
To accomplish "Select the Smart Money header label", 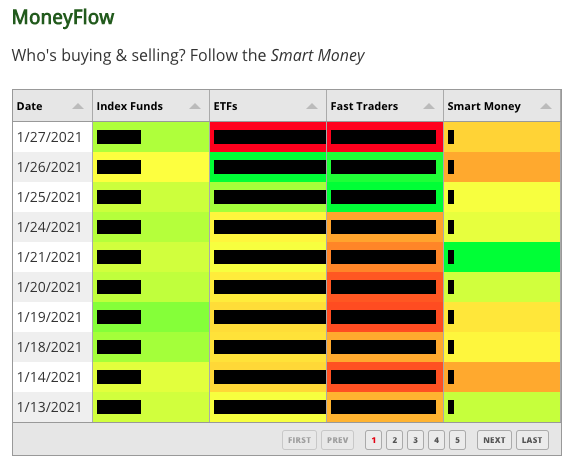I will [484, 106].
